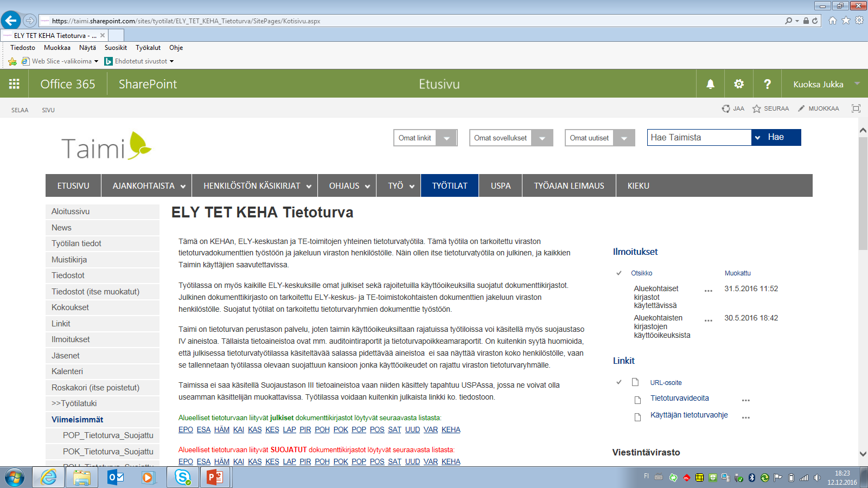Click the Tietoturvavideoita document icon
Screen dimensions: 868x488
pyautogui.click(x=638, y=400)
